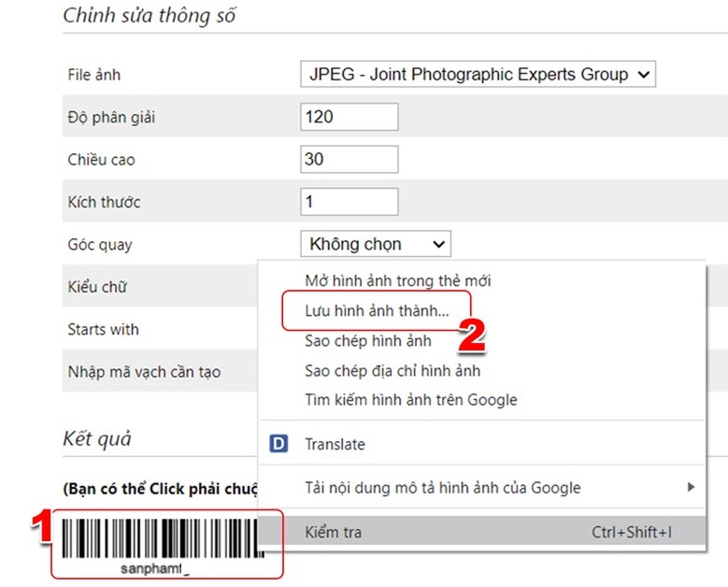
Task: Click the 'Bạn có thể Click phải chuột' hint text
Action: [x=160, y=489]
